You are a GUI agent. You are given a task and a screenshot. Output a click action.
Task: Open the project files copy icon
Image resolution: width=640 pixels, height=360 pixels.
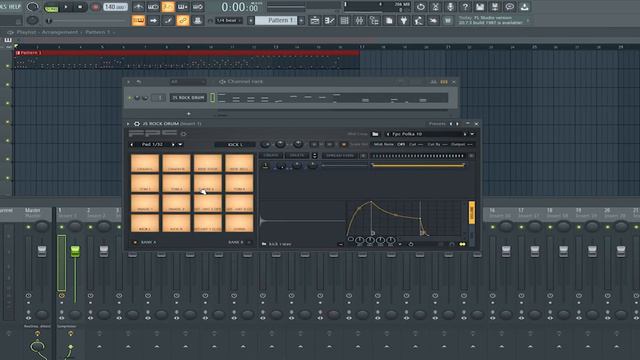(389, 20)
